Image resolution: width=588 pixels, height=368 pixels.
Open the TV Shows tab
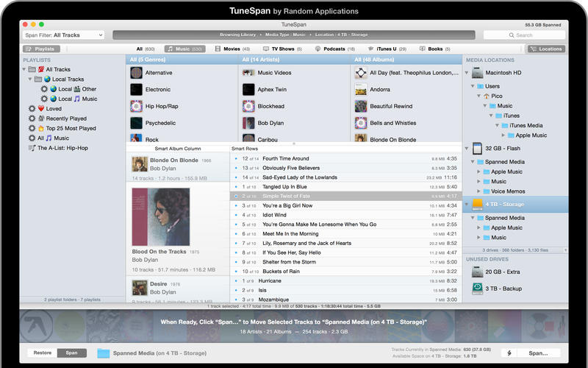click(282, 49)
